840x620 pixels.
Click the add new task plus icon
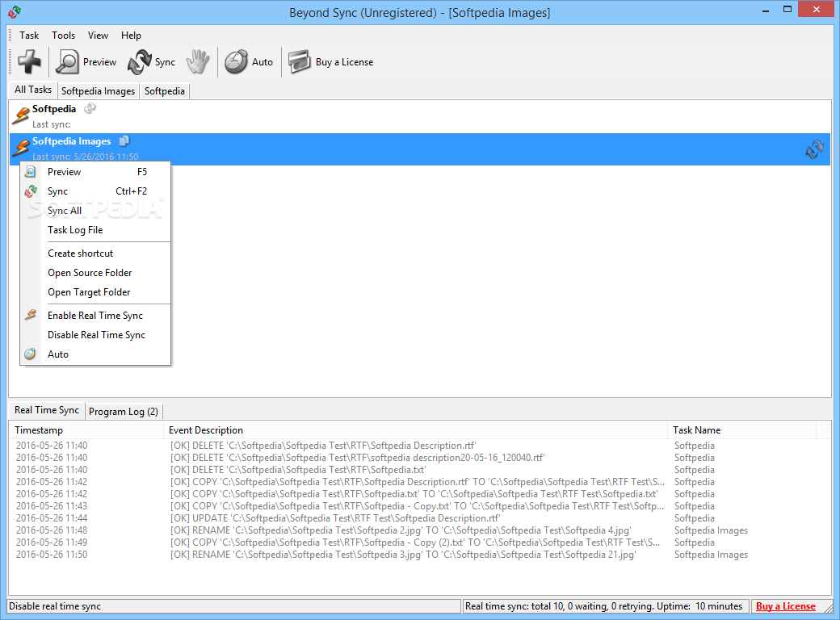point(29,61)
